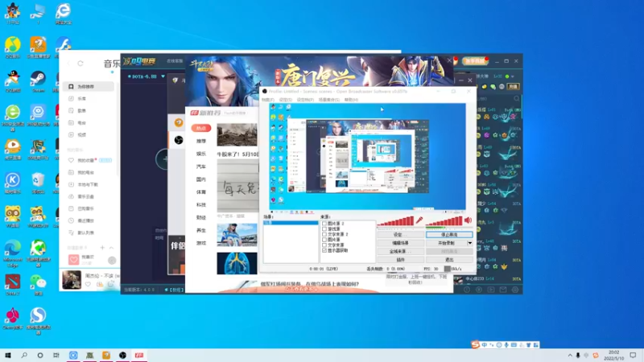Open the Recycle Bin desktop icon
The image size is (644, 362).
click(38, 183)
